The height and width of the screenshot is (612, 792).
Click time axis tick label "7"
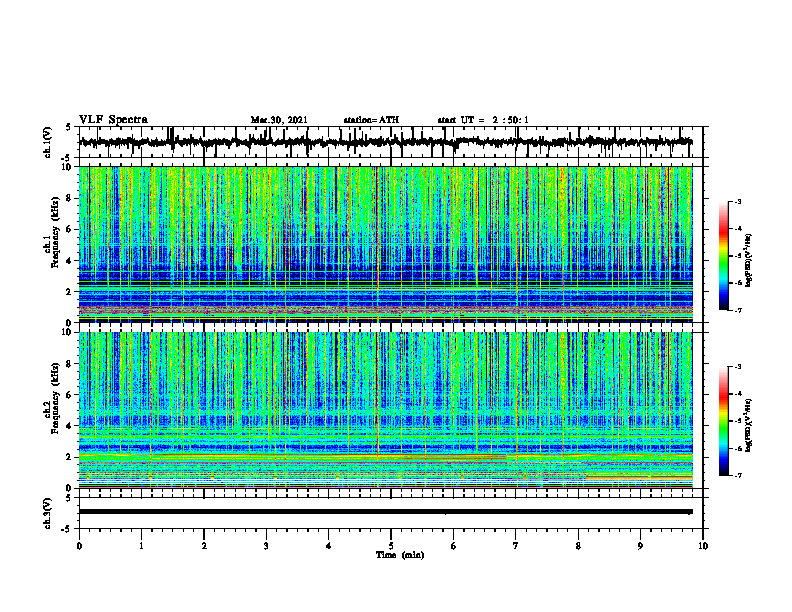[x=516, y=546]
